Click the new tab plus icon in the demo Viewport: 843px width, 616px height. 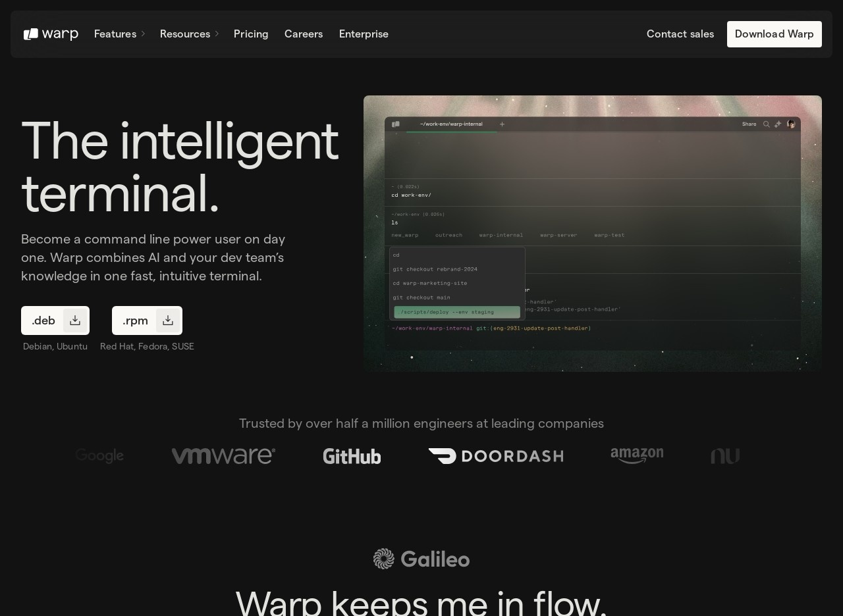click(503, 124)
